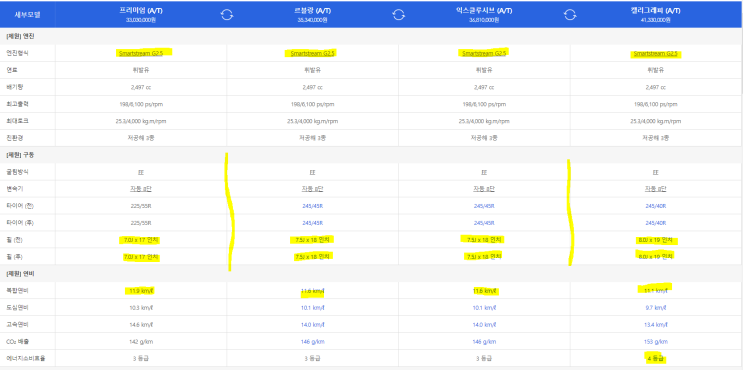Open the Smartstream G2.5 link under 르블랑
Image resolution: width=743 pixels, height=370 pixels.
coord(312,53)
